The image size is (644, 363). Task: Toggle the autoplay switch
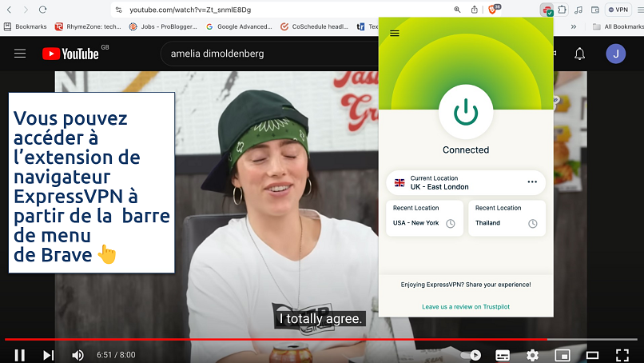pos(472,354)
